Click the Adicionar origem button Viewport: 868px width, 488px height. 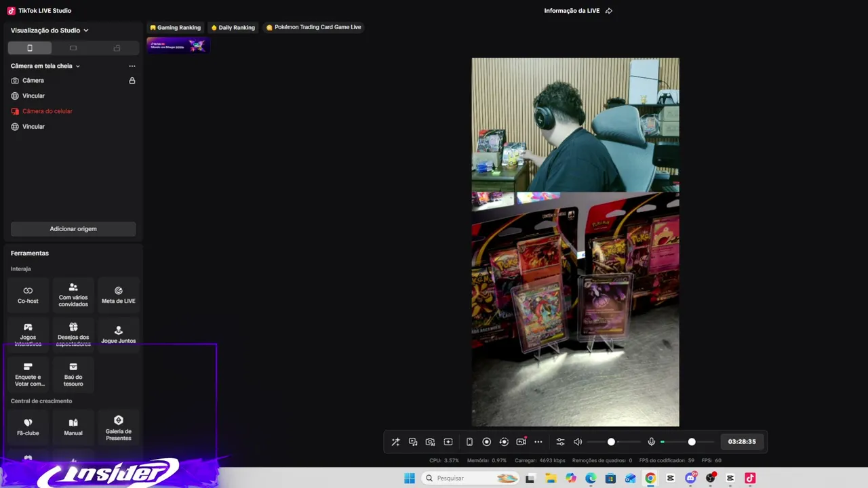(73, 229)
